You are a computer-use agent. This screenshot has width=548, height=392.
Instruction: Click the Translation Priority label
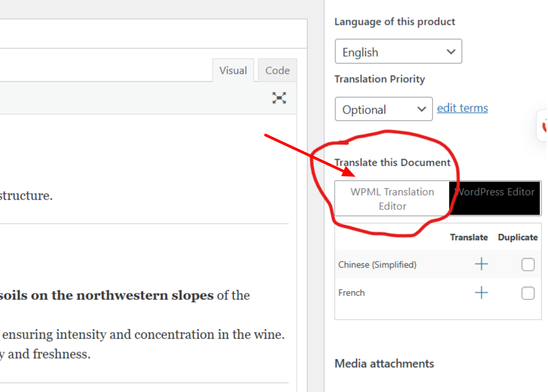[x=380, y=79]
